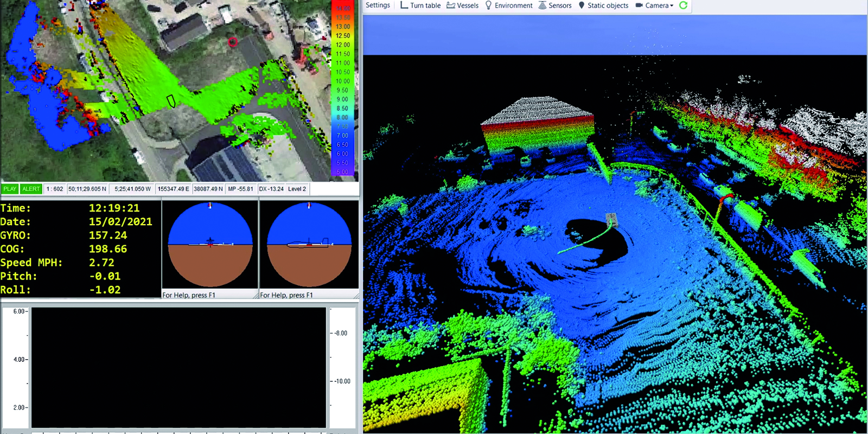
Task: Toggle the green ALERT indicator
Action: (x=31, y=189)
